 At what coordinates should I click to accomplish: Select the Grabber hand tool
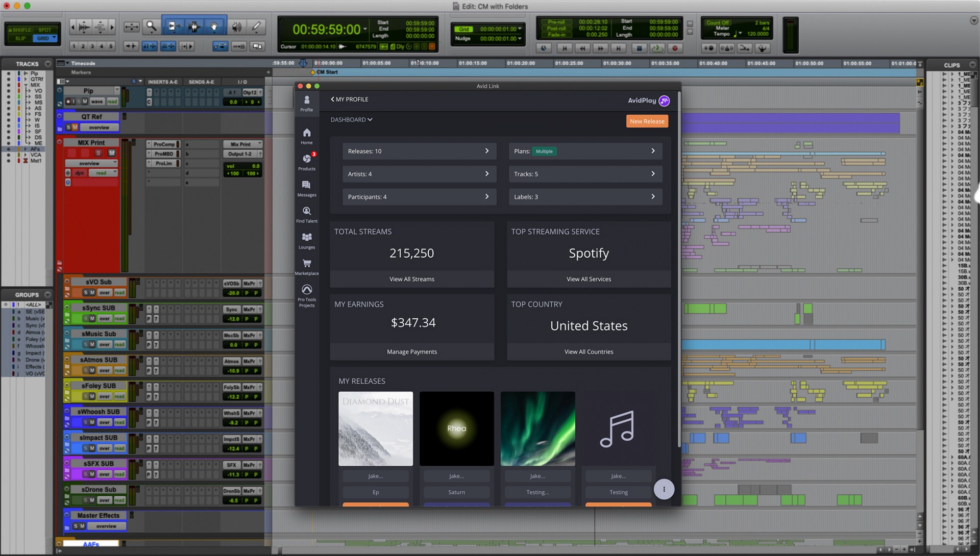click(x=215, y=26)
